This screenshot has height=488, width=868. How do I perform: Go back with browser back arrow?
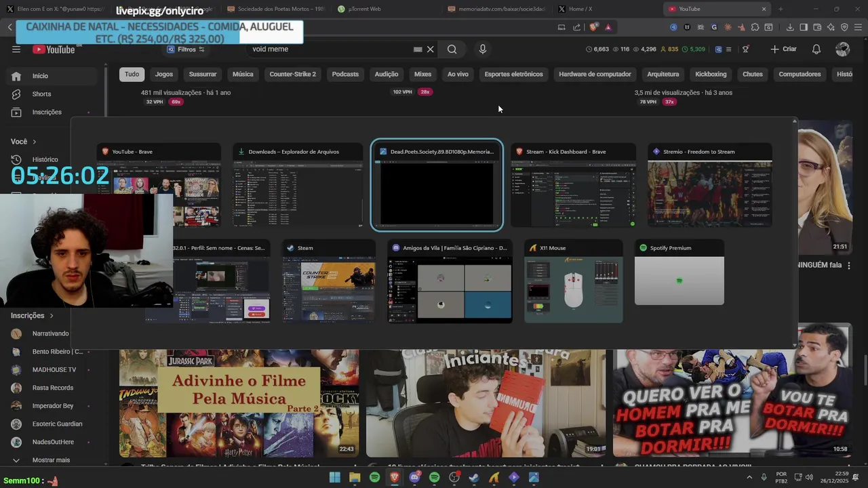click(9, 27)
